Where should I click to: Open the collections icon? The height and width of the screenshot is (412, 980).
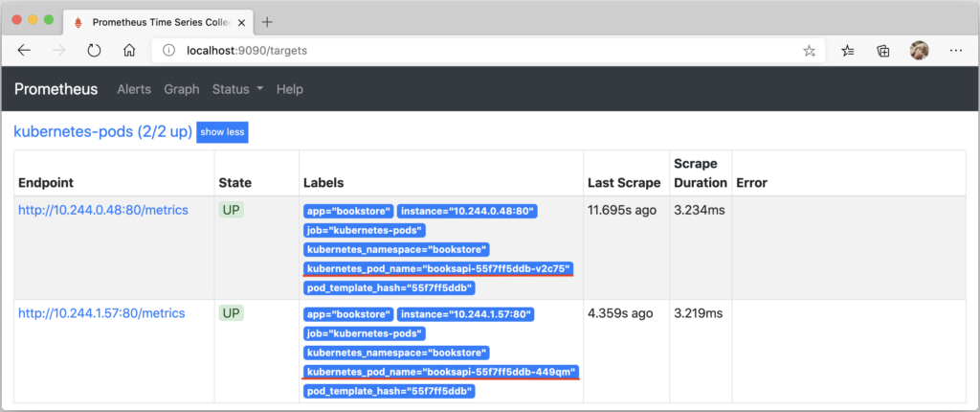point(883,52)
